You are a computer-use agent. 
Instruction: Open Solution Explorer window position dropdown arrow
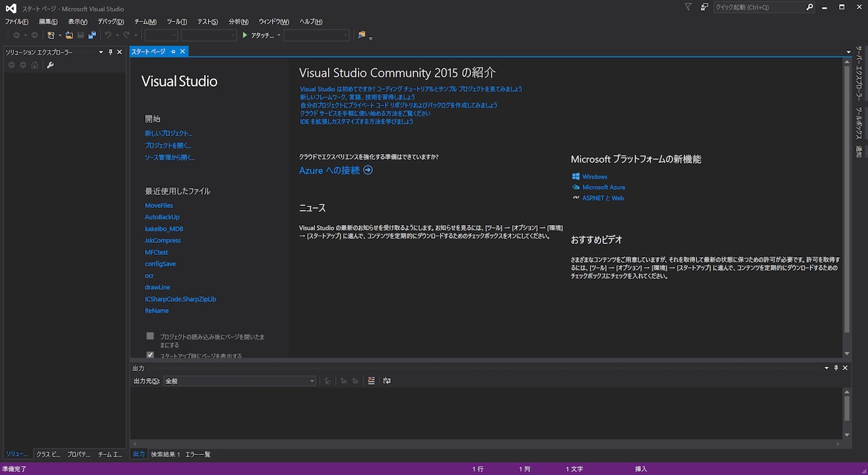(101, 52)
